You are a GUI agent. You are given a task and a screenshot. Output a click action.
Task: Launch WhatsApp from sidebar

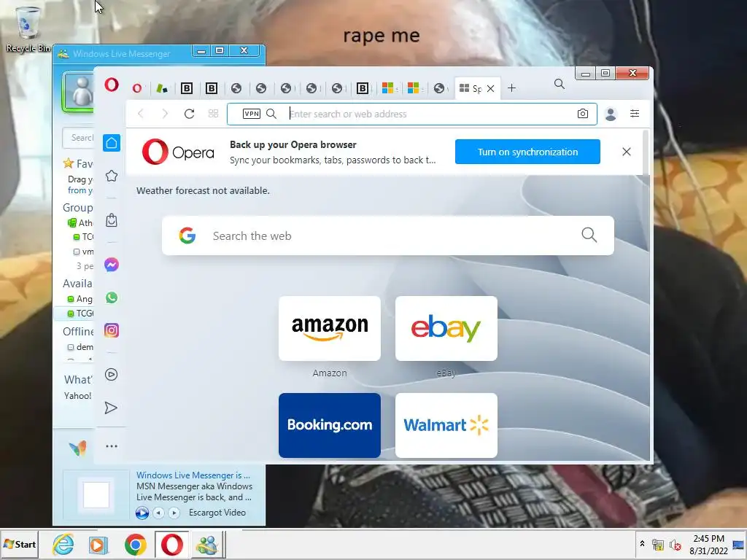point(112,297)
